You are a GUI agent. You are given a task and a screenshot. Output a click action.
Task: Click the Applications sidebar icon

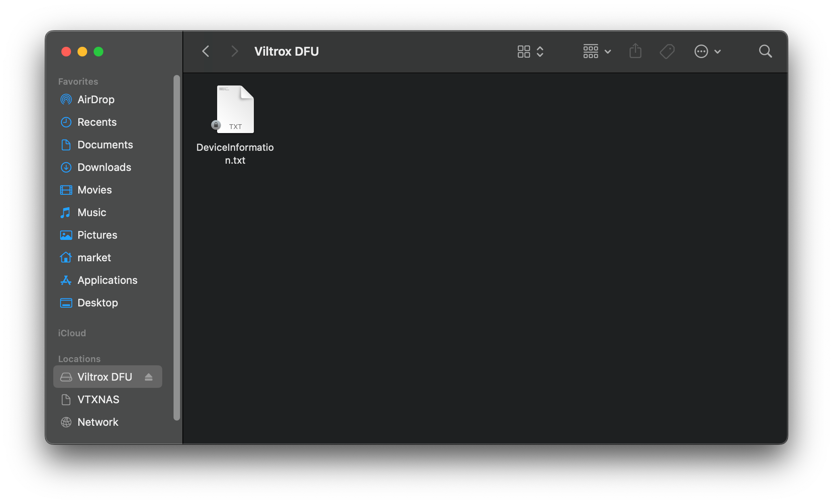(66, 280)
